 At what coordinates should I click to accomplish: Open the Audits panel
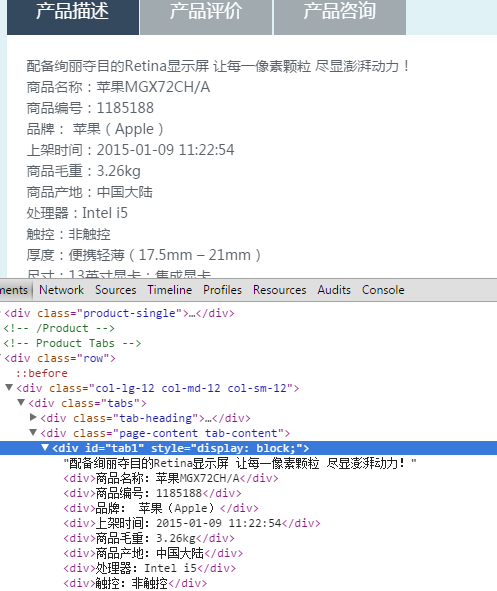(334, 290)
